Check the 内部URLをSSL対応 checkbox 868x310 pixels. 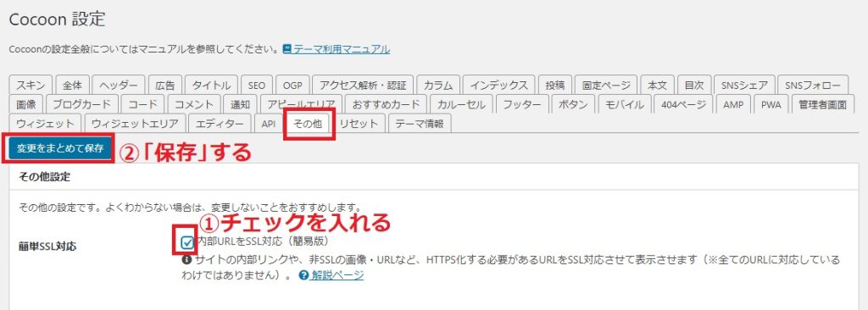[x=187, y=242]
